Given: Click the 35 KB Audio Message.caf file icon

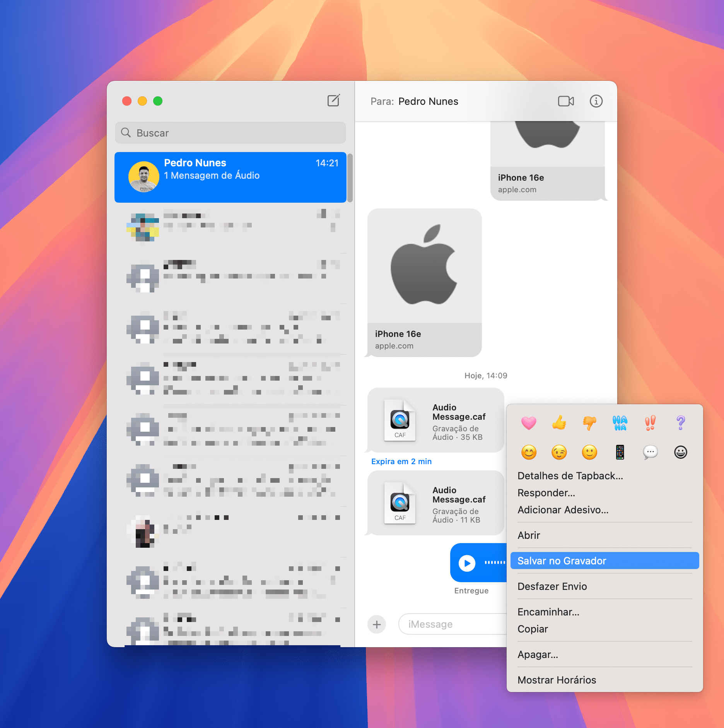Looking at the screenshot, I should 400,420.
